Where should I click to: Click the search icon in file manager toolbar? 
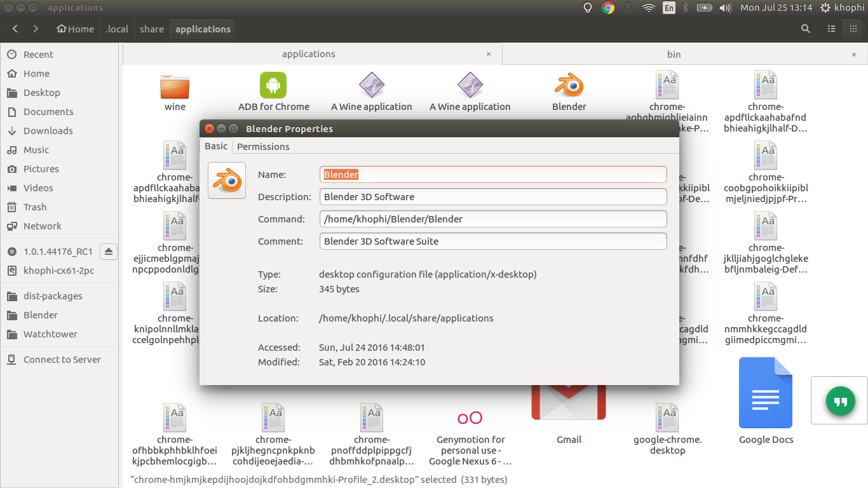805,29
